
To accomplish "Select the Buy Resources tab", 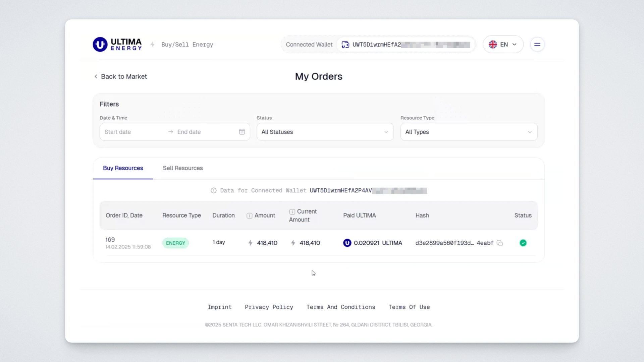I will 123,168.
